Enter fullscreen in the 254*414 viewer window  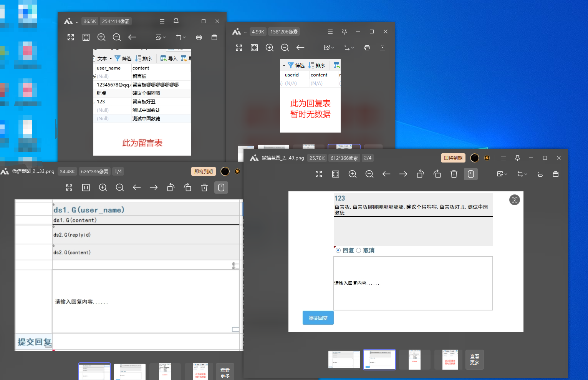point(71,37)
